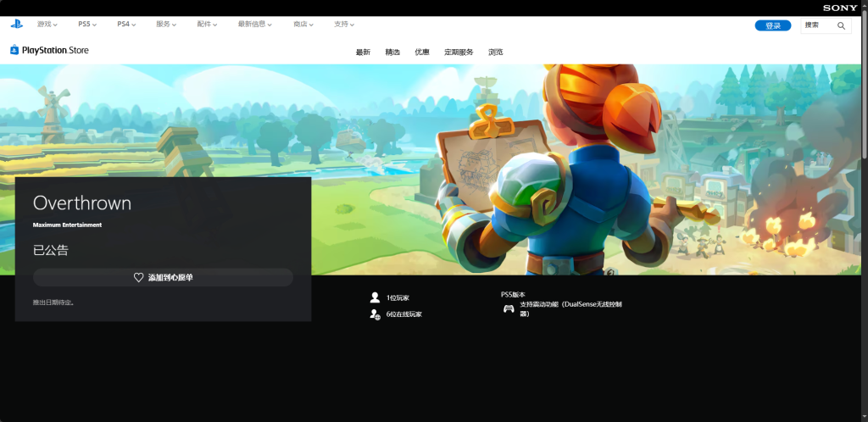Expand the 游戏 dropdown menu
Screen dimensions: 868x422
coord(47,25)
